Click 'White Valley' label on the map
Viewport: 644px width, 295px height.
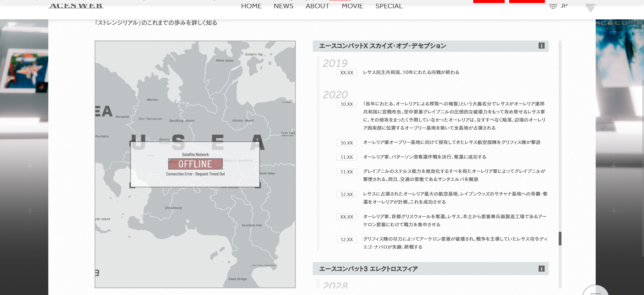[x=225, y=60]
